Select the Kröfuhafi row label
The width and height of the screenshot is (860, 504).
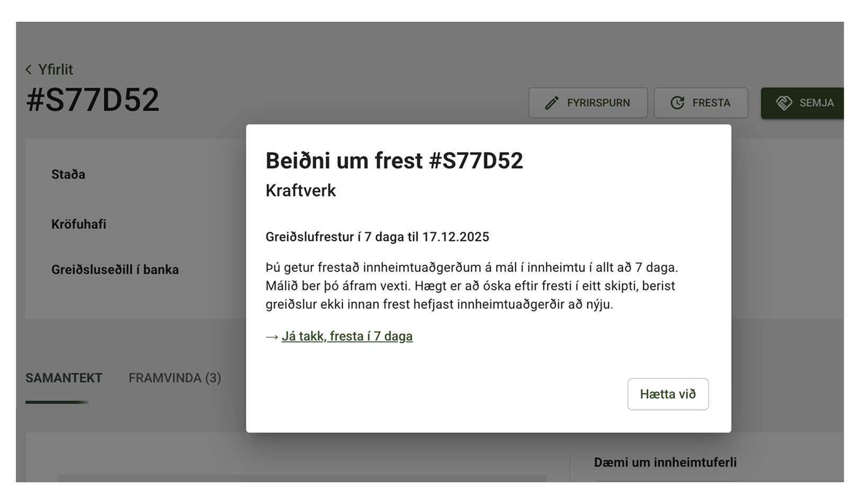click(x=79, y=224)
